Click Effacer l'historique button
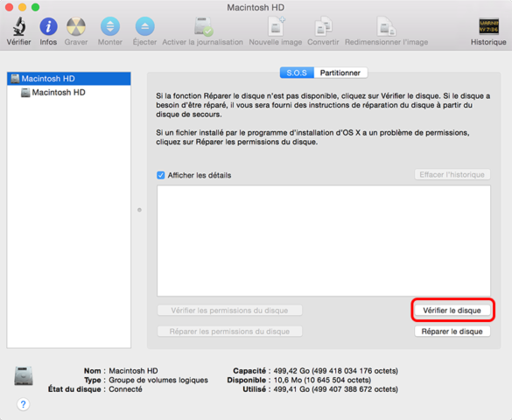Screen dimensions: 512x420 (x=452, y=175)
